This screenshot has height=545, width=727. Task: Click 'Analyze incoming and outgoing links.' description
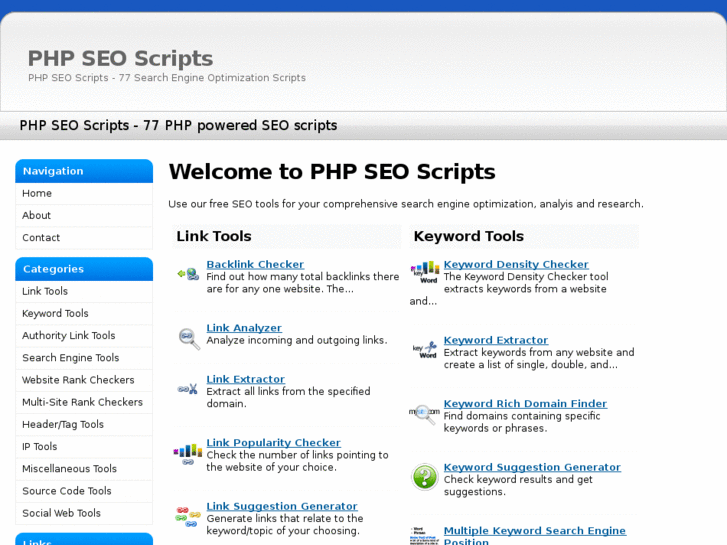click(x=297, y=340)
